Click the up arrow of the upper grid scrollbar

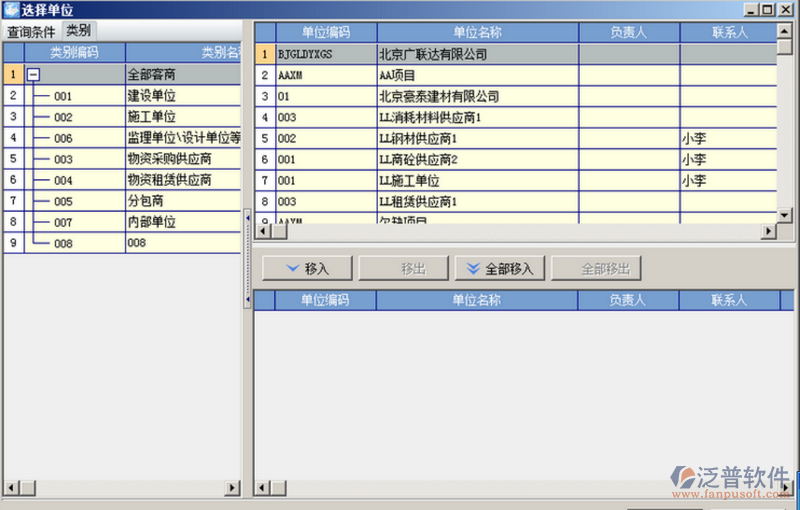click(x=785, y=31)
